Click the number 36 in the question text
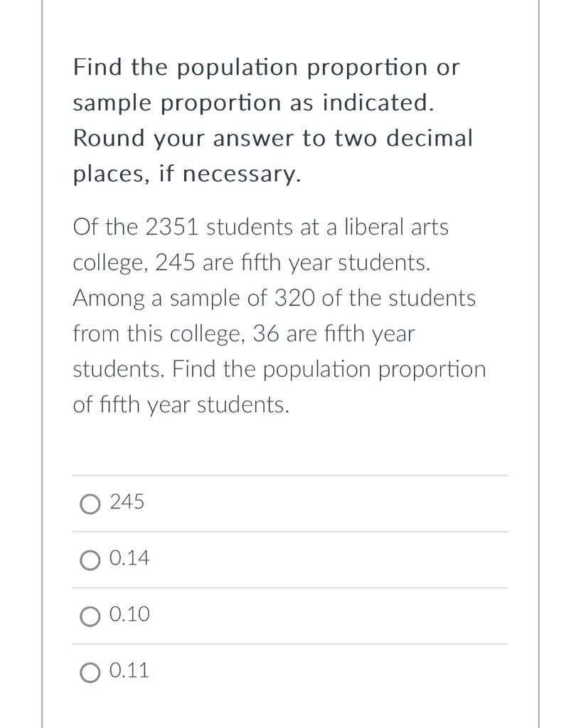This screenshot has height=728, width=581. coord(265,334)
